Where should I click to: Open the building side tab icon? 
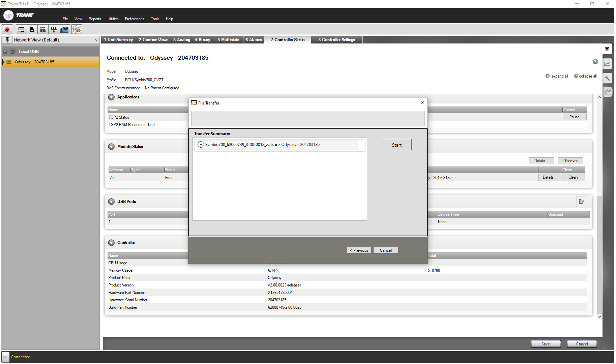coord(608,92)
